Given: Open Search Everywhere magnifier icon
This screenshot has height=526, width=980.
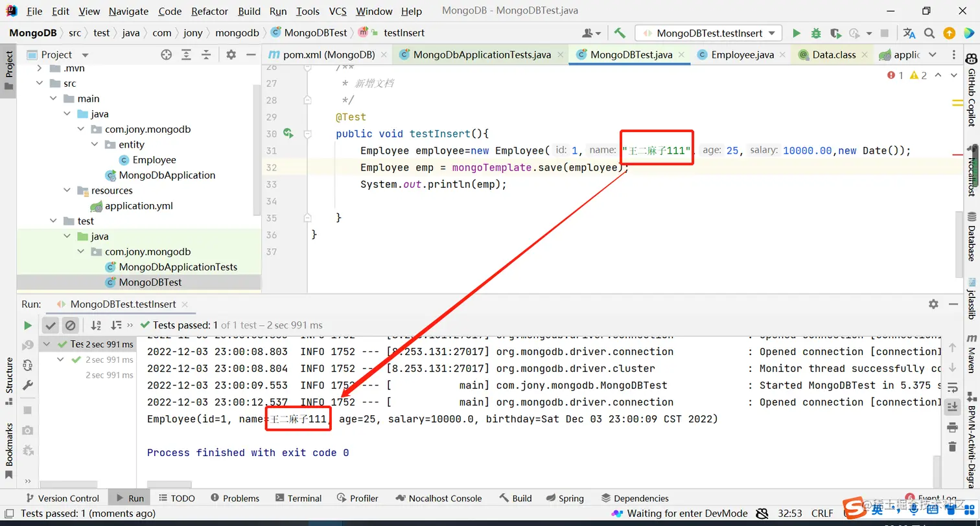Looking at the screenshot, I should [x=929, y=33].
